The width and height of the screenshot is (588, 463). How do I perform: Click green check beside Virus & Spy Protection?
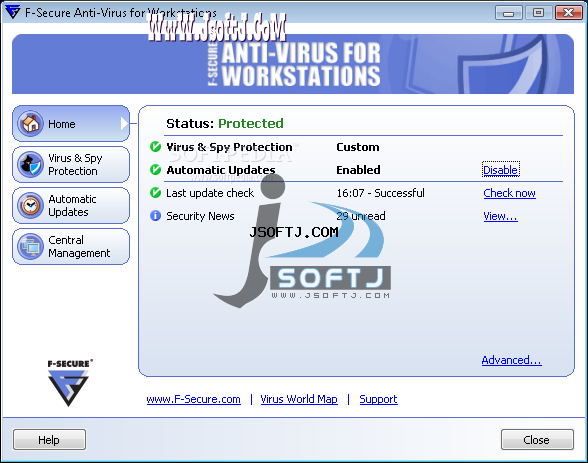(x=155, y=147)
